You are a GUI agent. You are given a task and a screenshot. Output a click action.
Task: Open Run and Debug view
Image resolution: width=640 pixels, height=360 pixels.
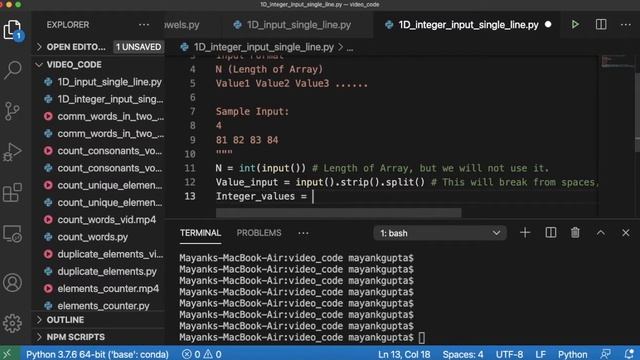[x=12, y=152]
